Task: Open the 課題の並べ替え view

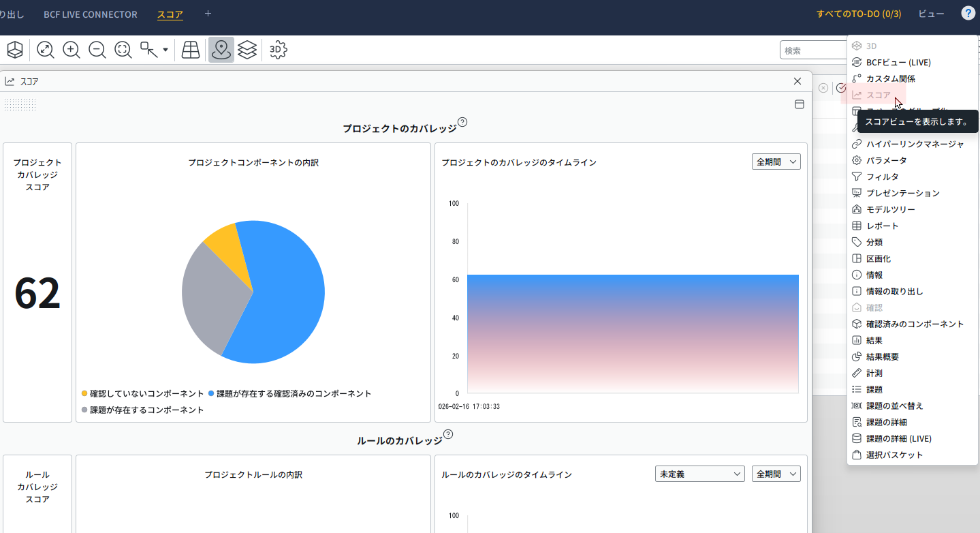Action: coord(913,406)
